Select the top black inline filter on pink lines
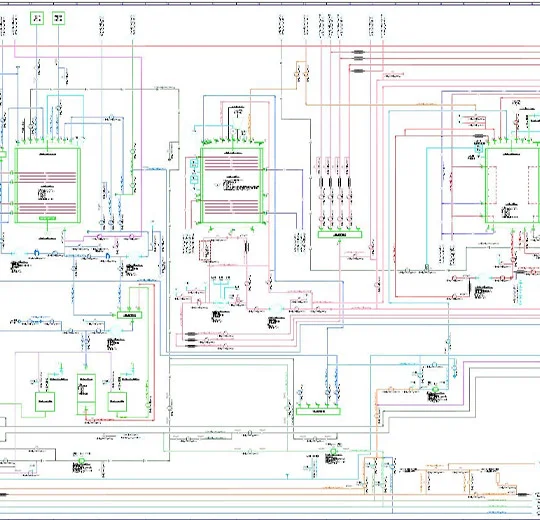Viewport: 540px width, 520px height. pos(359,52)
